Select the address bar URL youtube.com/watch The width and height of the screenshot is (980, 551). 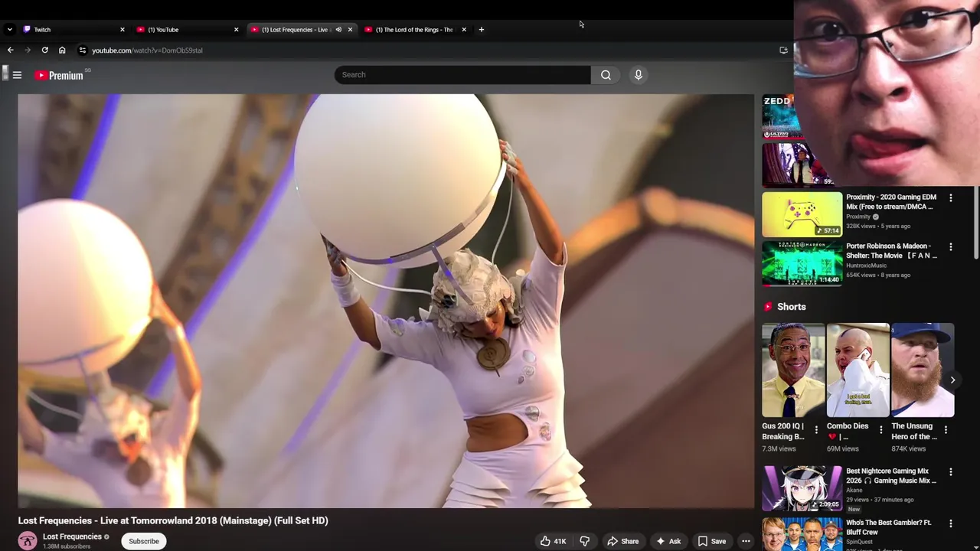point(147,51)
